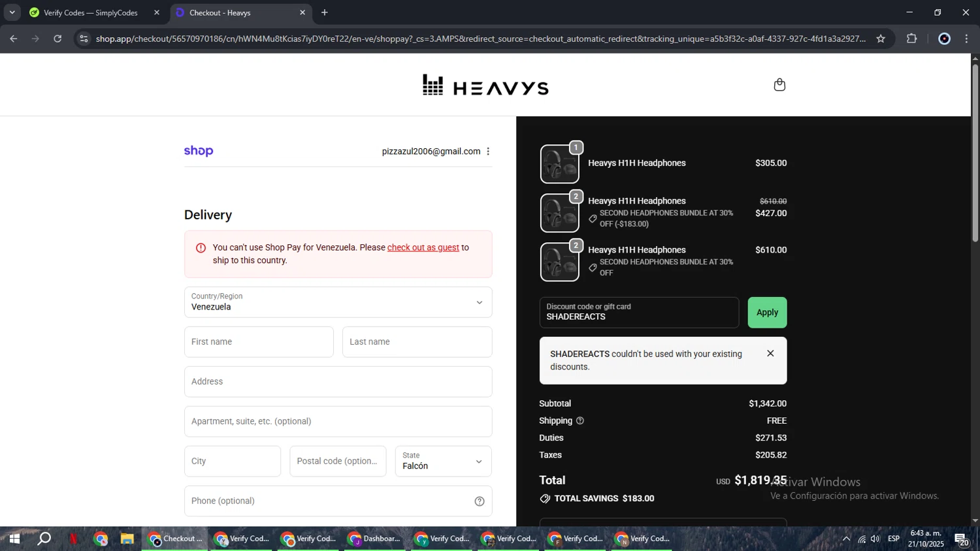Click the Postal code field
The image size is (980, 551).
pyautogui.click(x=338, y=462)
